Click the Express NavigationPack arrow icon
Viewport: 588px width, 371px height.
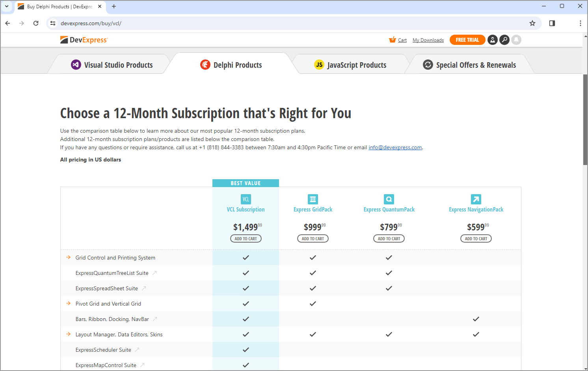pyautogui.click(x=476, y=199)
